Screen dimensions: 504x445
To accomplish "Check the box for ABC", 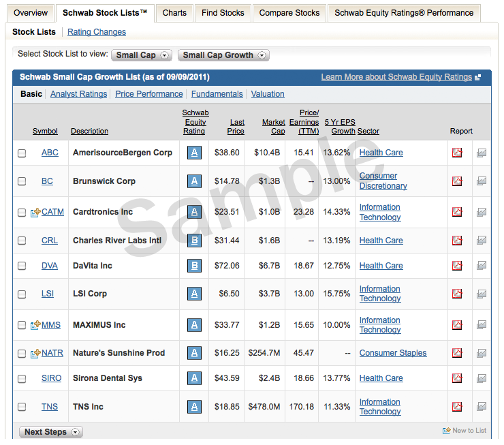I will pyautogui.click(x=22, y=153).
